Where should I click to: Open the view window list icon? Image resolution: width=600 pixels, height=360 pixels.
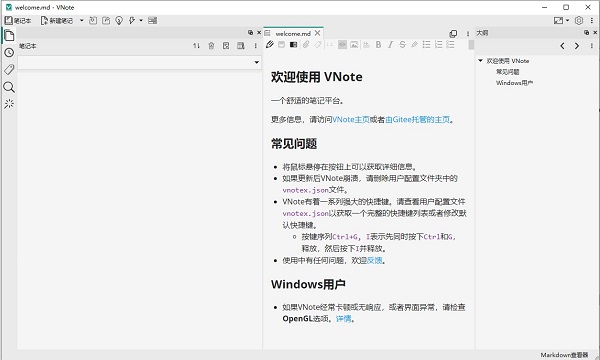pyautogui.click(x=453, y=34)
